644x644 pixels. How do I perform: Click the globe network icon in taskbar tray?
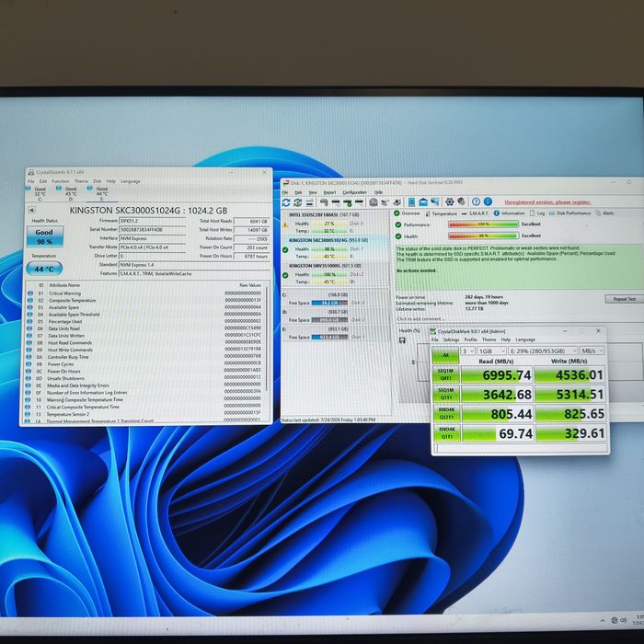615,620
